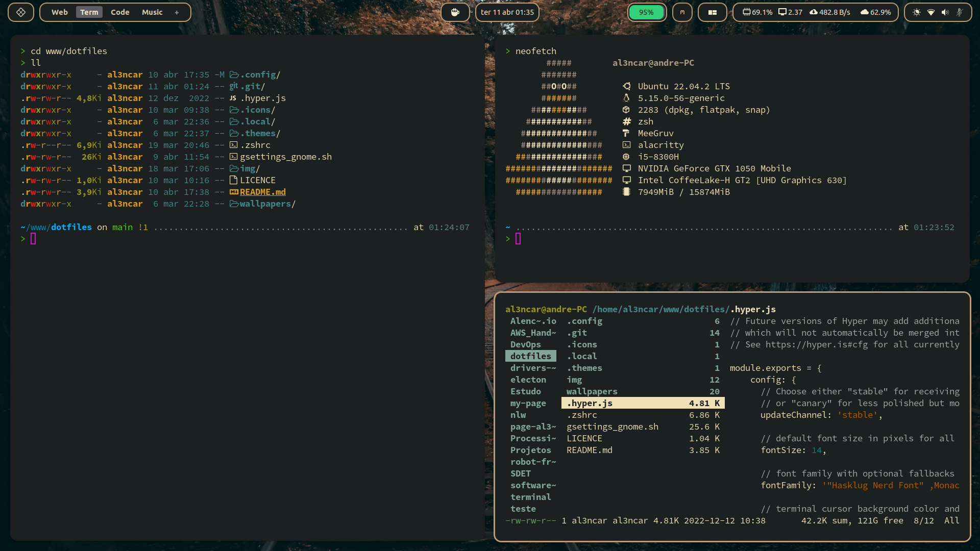Toggle the muted microphone icon
Image resolution: width=980 pixels, height=551 pixels.
(960, 12)
